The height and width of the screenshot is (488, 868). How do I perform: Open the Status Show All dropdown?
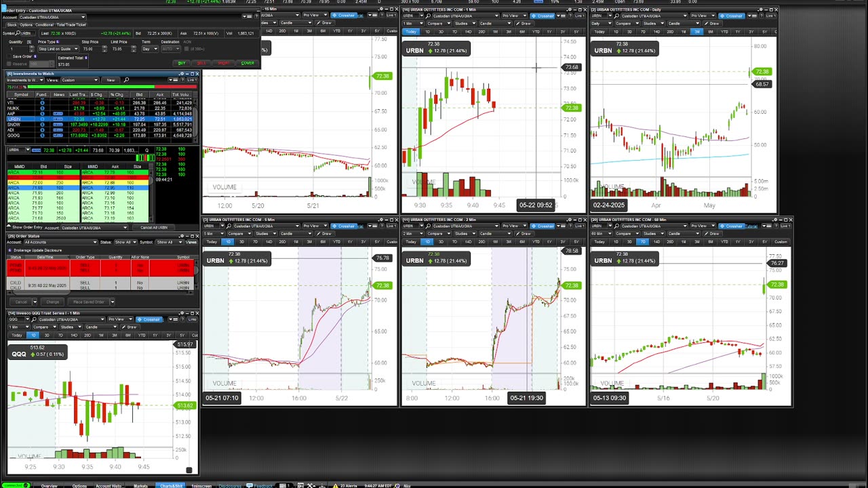point(125,242)
